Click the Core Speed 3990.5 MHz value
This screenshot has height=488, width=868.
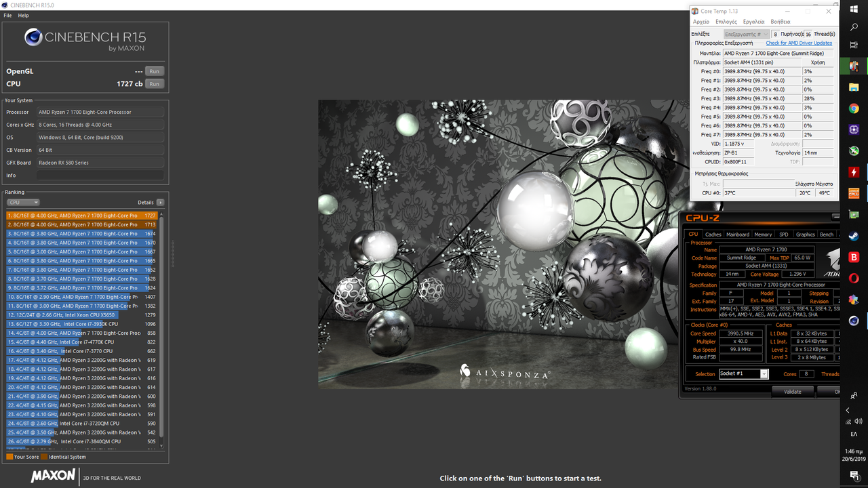point(741,333)
